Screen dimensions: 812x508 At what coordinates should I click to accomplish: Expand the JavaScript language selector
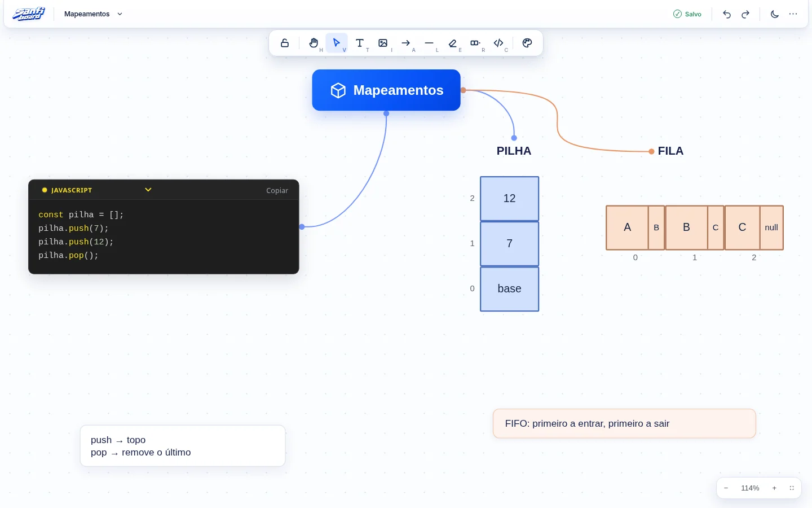coord(96,190)
